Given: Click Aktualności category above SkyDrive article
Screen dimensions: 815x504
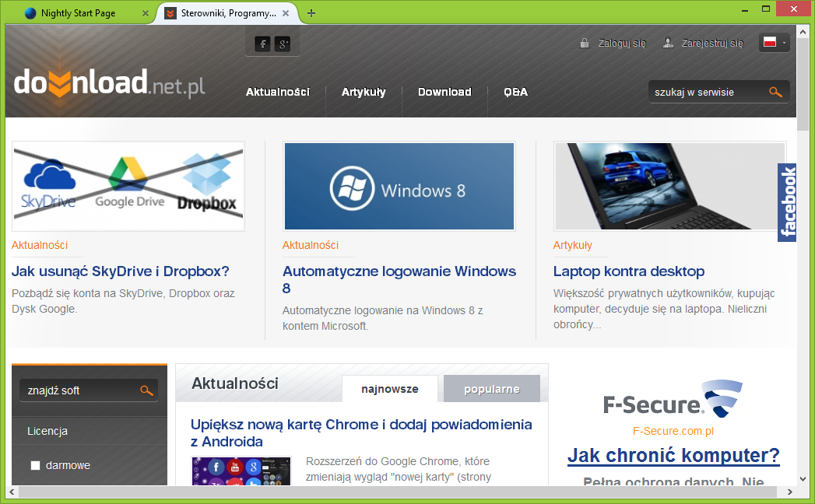Looking at the screenshot, I should 40,245.
